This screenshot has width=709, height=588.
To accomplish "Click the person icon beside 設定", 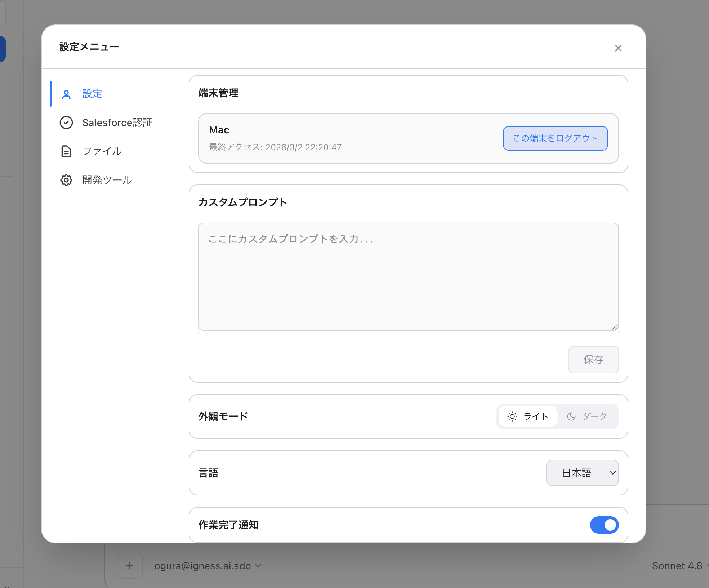I will [66, 94].
